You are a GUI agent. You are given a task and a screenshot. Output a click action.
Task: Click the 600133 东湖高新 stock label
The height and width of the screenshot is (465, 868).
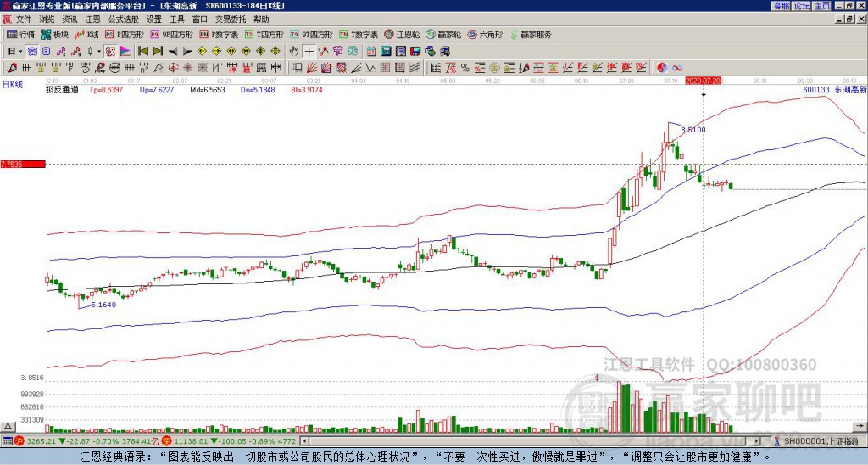[x=835, y=90]
